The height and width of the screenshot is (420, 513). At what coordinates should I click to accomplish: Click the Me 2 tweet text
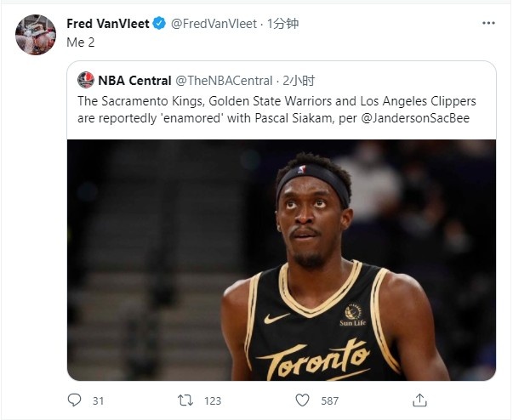[x=81, y=43]
